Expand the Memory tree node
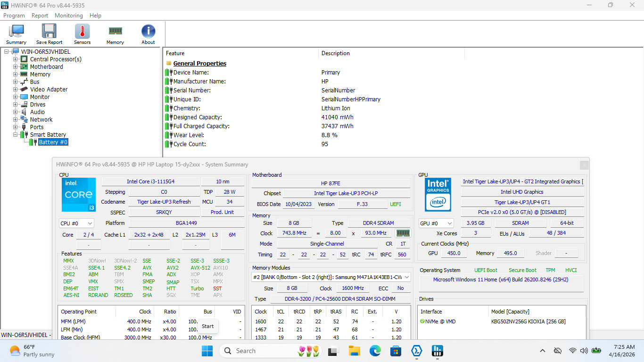644x362 pixels. [x=15, y=74]
